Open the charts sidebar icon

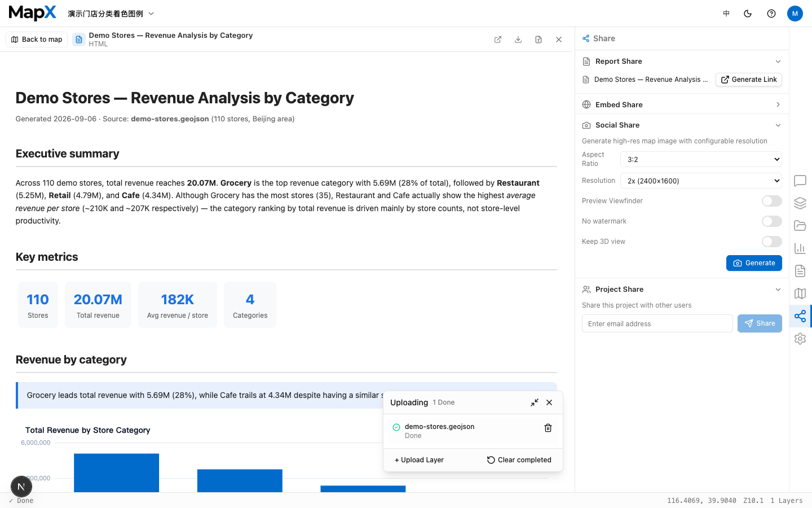(800, 248)
